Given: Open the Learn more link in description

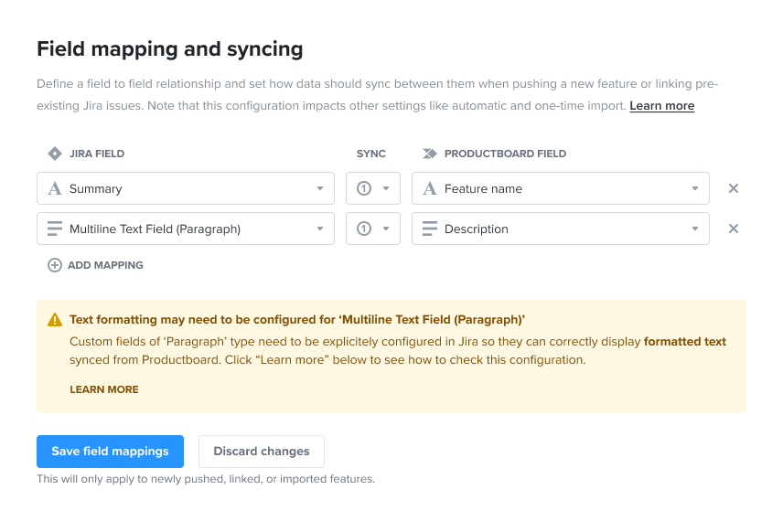Looking at the screenshot, I should pyautogui.click(x=661, y=106).
